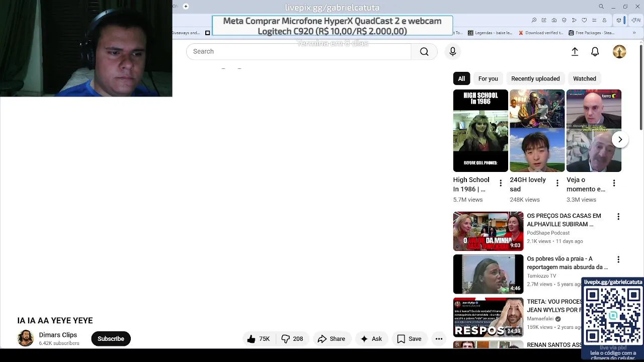Click the Share button
This screenshot has width=644, height=362.
point(332,339)
